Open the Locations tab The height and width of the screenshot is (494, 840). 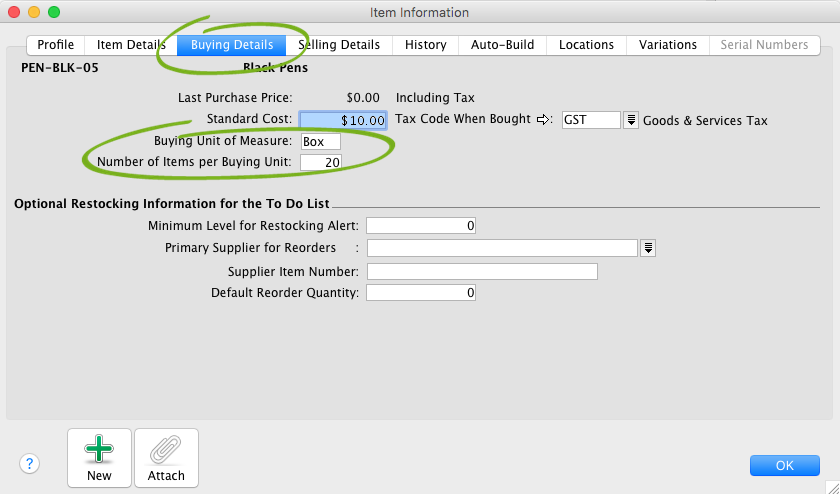[x=586, y=45]
